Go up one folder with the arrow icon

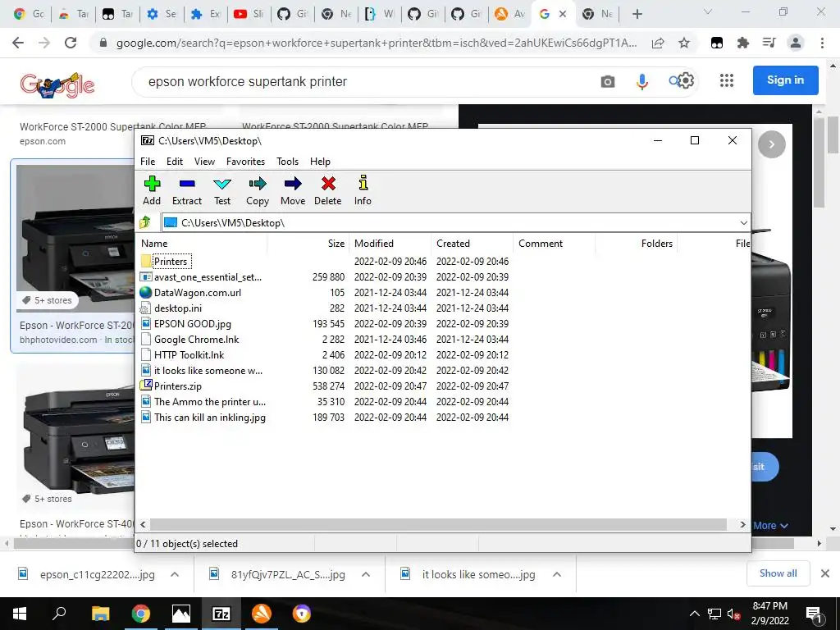(145, 222)
